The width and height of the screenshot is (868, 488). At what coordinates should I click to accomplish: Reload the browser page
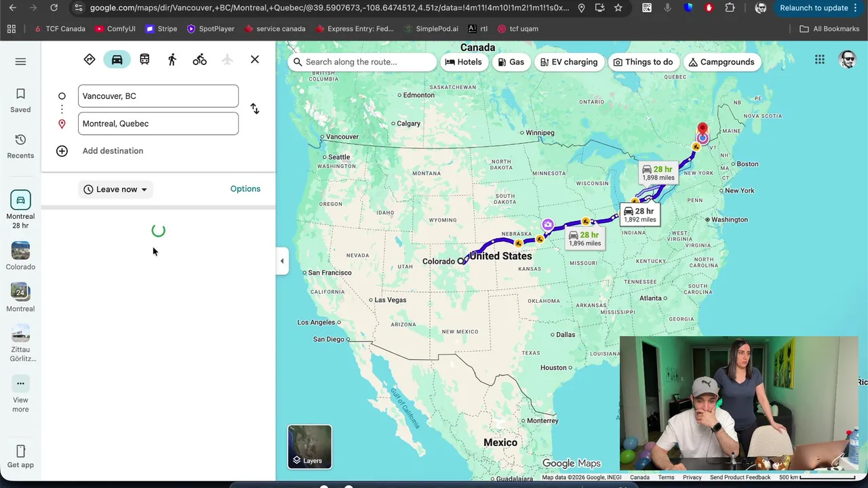tap(54, 8)
